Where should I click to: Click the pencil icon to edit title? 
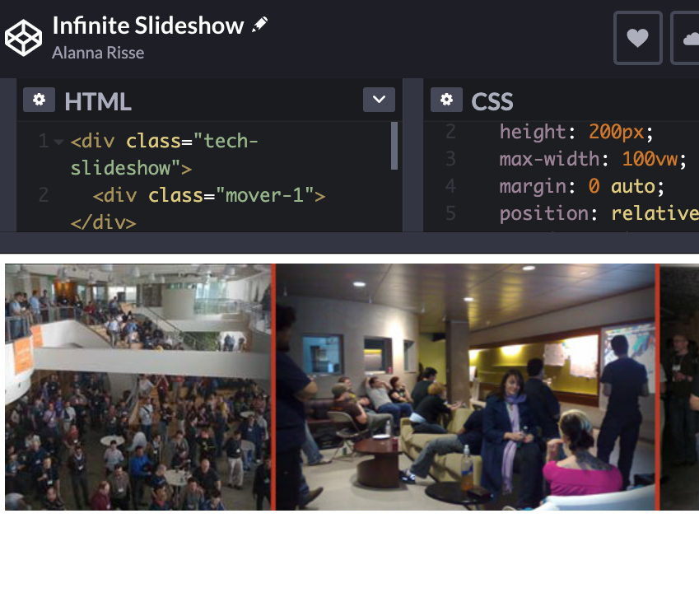(x=259, y=26)
